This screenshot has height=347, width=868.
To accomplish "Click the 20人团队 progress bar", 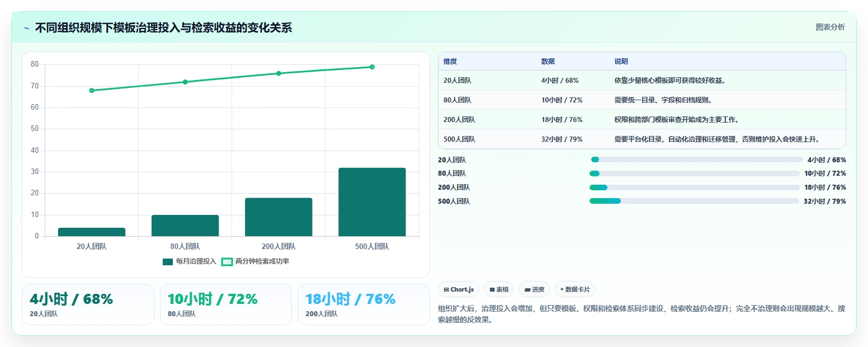I will pos(697,160).
